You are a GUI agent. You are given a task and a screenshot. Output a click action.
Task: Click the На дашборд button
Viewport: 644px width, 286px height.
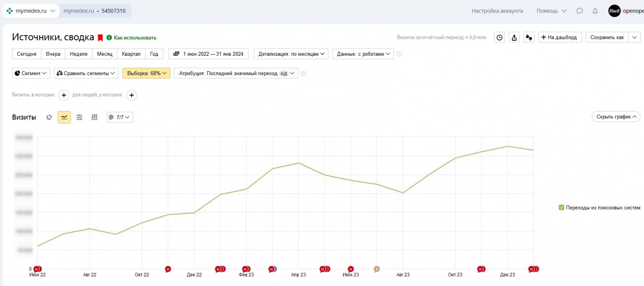[x=560, y=37]
